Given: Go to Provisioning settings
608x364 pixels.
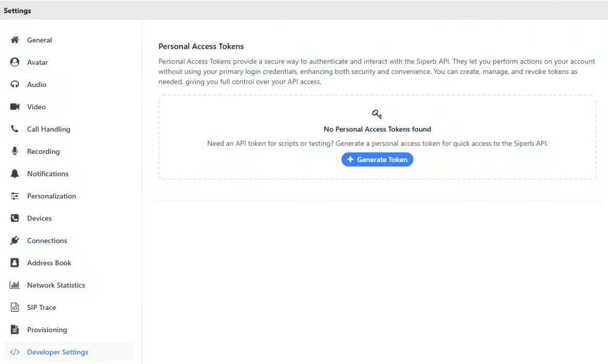Looking at the screenshot, I should coord(69,330).
